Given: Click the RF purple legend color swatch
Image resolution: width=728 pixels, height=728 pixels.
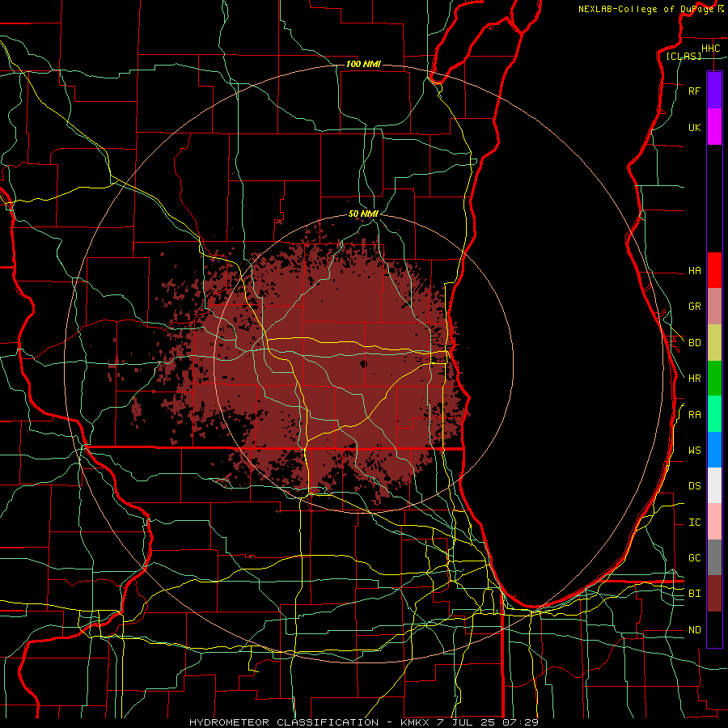Looking at the screenshot, I should click(714, 91).
